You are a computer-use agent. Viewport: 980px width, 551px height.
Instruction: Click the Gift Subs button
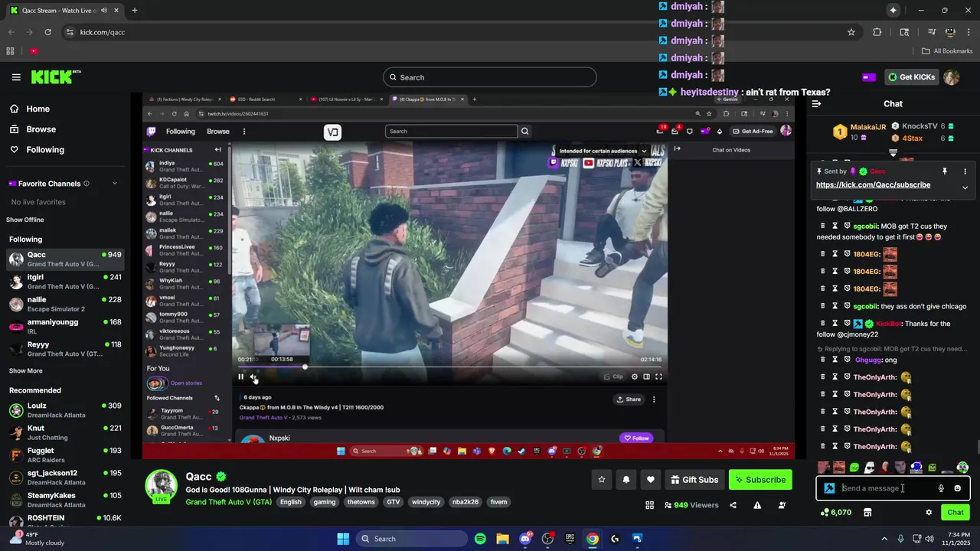(x=694, y=480)
